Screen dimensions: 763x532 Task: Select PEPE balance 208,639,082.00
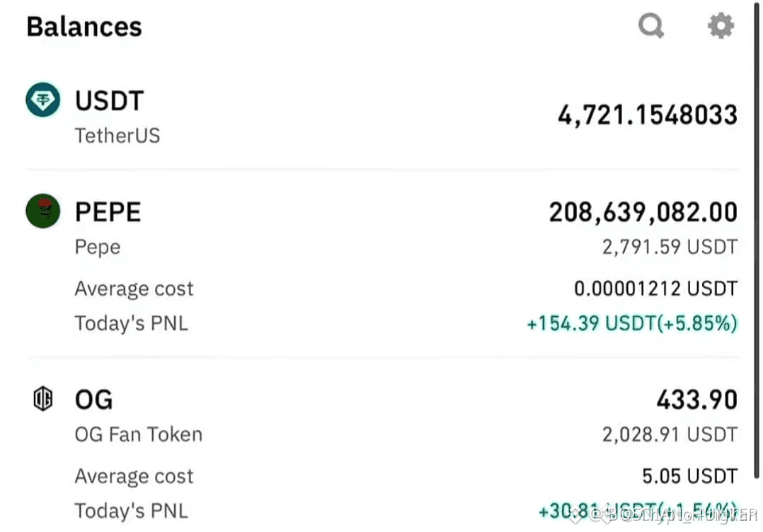tap(643, 212)
